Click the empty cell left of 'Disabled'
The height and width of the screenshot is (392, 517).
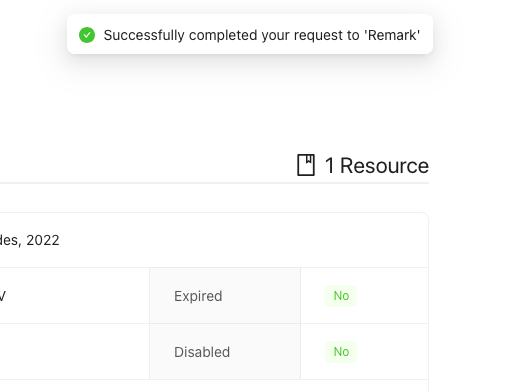[x=75, y=352]
